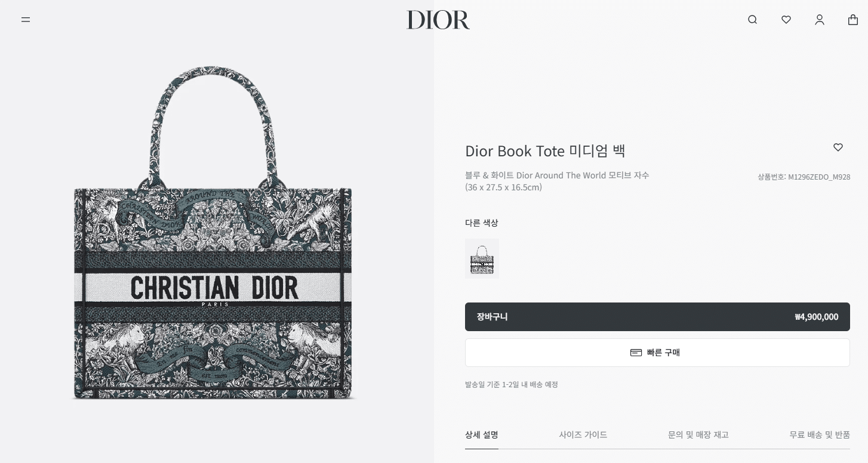Open the 사이즈 가이드 tab
The width and height of the screenshot is (868, 463).
[583, 435]
